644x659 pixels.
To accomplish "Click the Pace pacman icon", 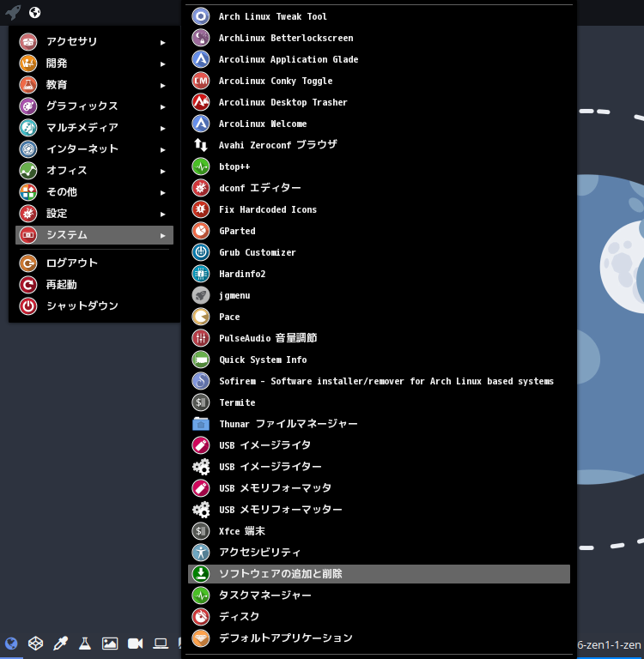I will click(201, 317).
